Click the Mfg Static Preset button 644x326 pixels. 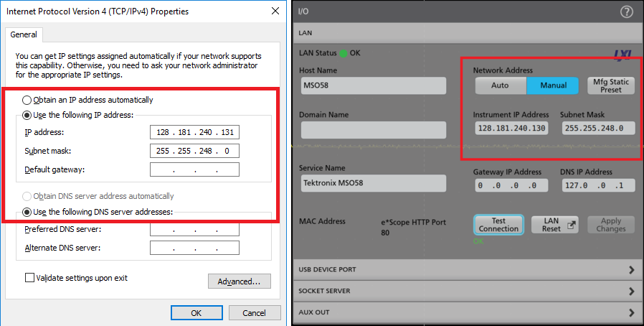pos(610,85)
